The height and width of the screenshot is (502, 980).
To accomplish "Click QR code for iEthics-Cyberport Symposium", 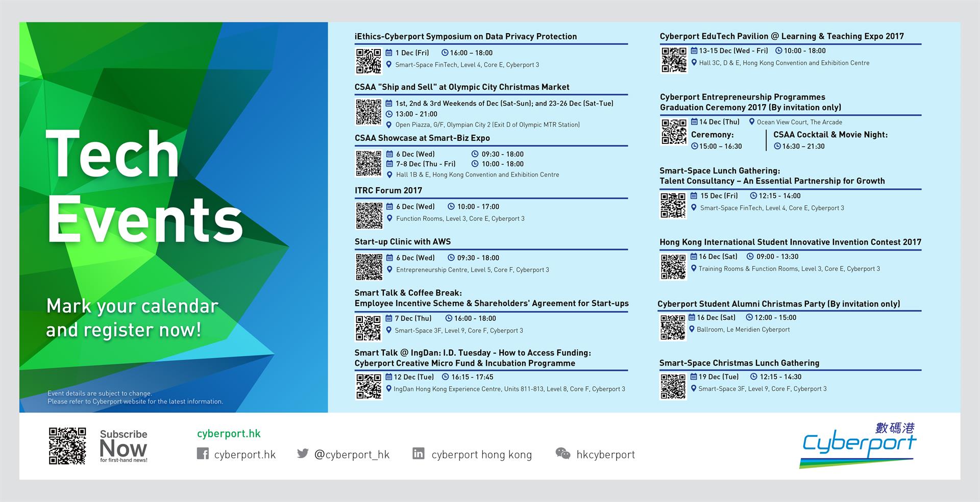I will point(369,61).
